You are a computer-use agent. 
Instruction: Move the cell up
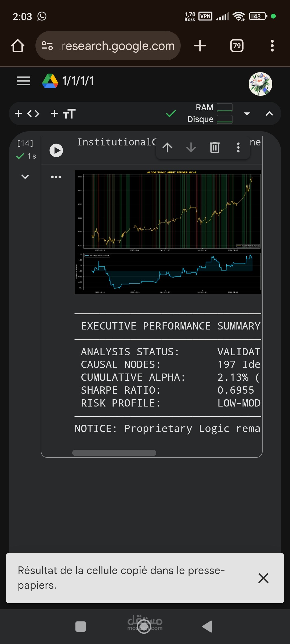pyautogui.click(x=167, y=147)
